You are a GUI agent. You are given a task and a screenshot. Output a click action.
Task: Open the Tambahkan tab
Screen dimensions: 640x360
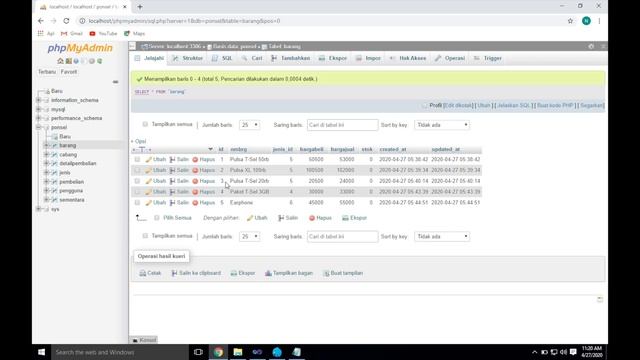click(x=291, y=58)
